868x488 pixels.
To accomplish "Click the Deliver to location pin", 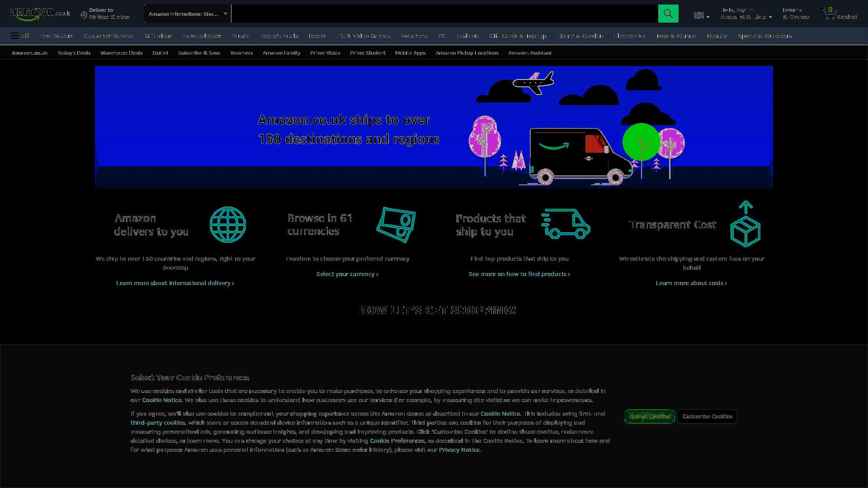I will click(x=84, y=16).
